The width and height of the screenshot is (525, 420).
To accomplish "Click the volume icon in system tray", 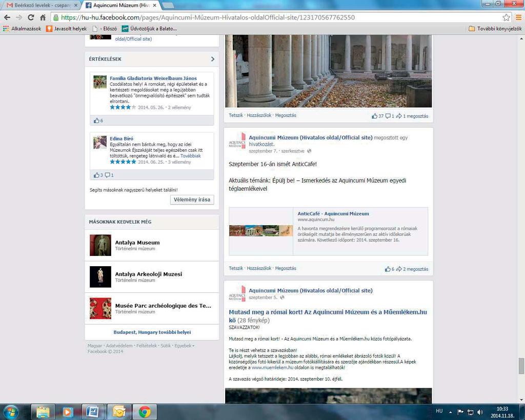I will click(x=480, y=412).
